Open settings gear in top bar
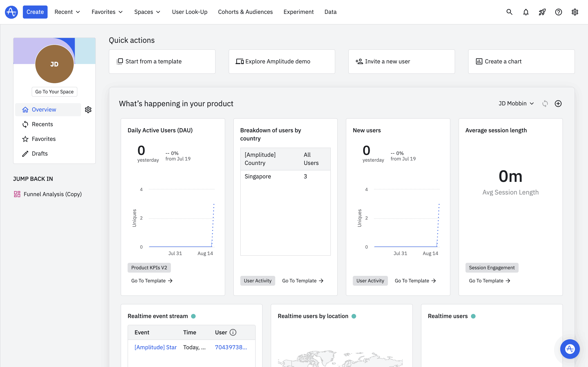Image resolution: width=588 pixels, height=367 pixels. pyautogui.click(x=575, y=12)
